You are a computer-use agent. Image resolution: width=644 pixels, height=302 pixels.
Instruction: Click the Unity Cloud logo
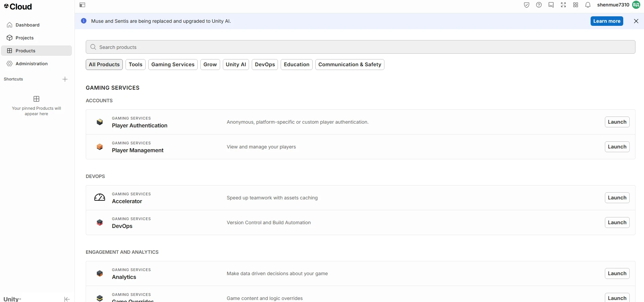[18, 6]
